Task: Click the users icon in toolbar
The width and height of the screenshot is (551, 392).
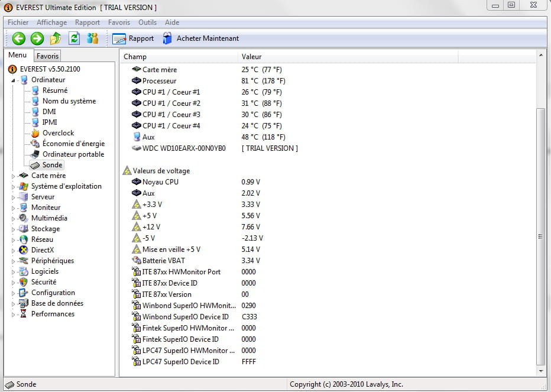Action: point(93,38)
